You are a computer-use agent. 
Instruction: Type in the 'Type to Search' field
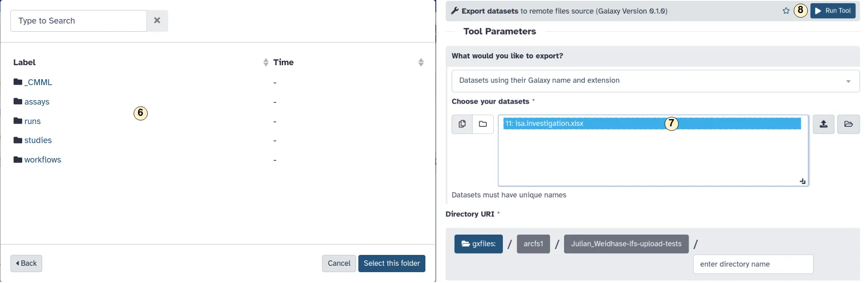click(78, 21)
